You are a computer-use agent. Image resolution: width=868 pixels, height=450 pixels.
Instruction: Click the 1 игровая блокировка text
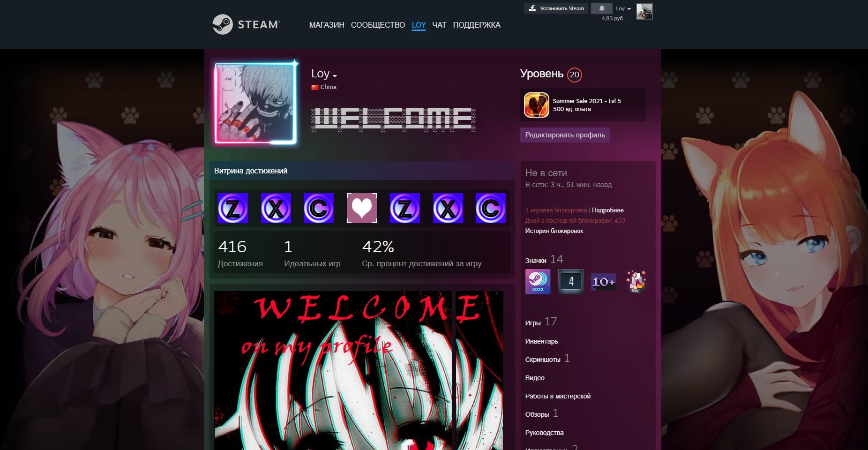tap(556, 210)
